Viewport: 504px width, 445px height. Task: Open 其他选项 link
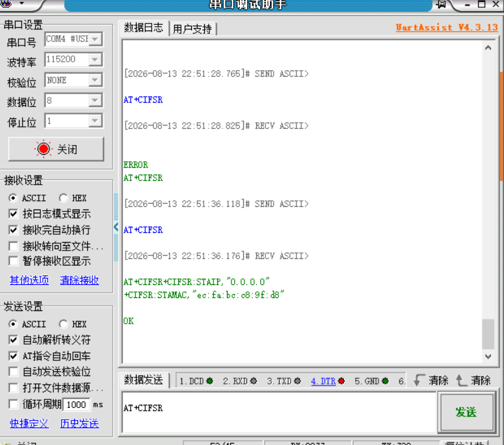[29, 280]
